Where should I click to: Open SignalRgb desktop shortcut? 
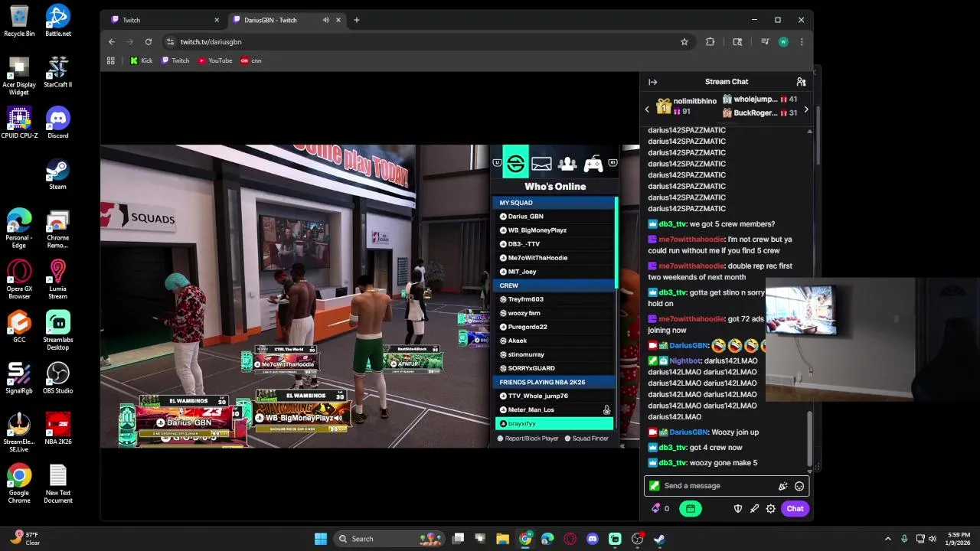coord(19,378)
